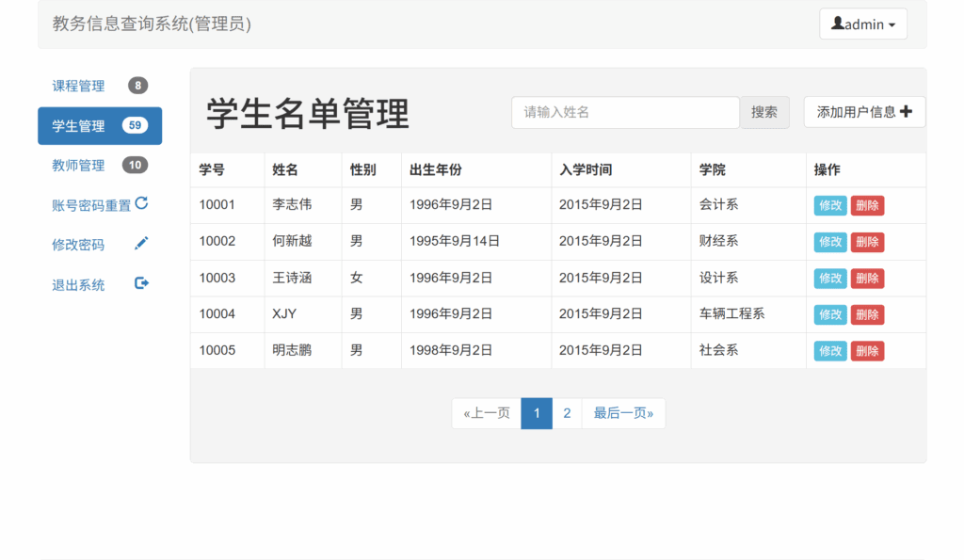Viewport: 964px width, 560px height.
Task: Click the user icon inside the admin button
Action: point(840,24)
